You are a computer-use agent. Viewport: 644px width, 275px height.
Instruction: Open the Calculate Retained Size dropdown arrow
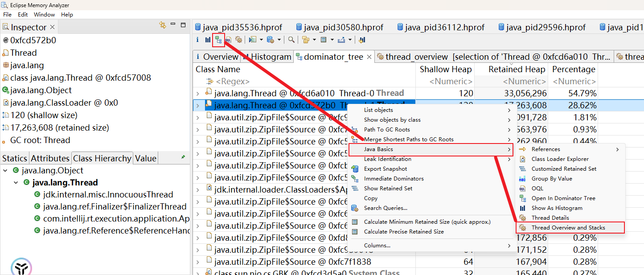pyautogui.click(x=332, y=40)
